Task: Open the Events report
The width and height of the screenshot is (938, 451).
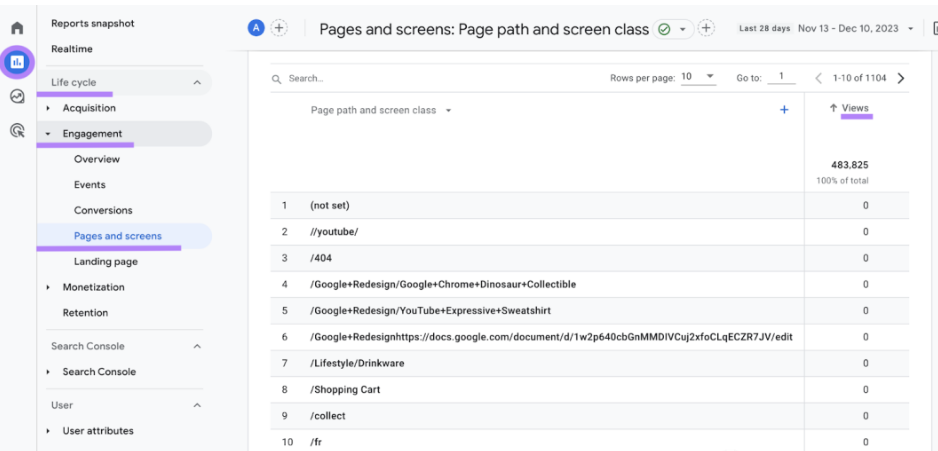Action: click(90, 185)
